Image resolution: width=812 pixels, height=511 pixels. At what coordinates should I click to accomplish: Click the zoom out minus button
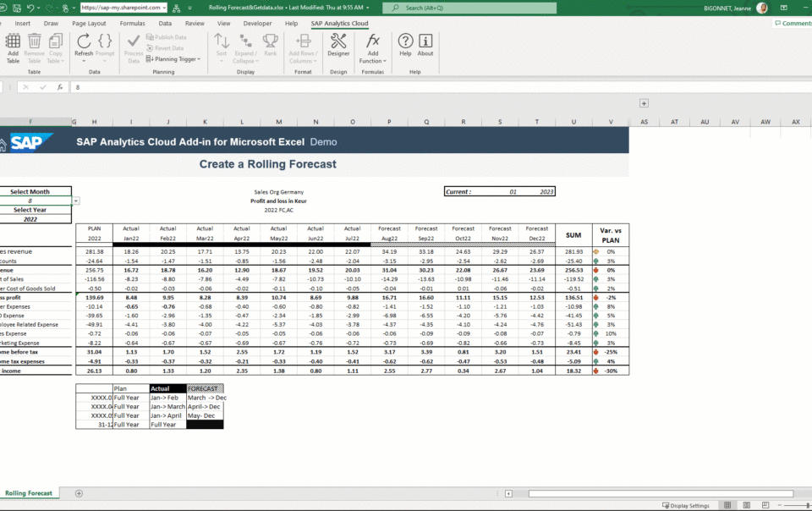[x=779, y=505]
